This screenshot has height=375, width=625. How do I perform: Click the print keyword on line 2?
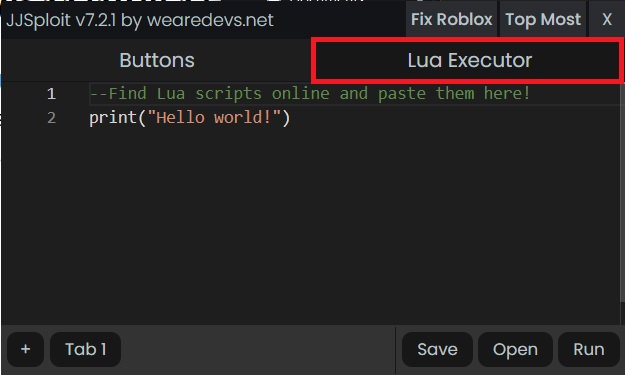coord(113,118)
